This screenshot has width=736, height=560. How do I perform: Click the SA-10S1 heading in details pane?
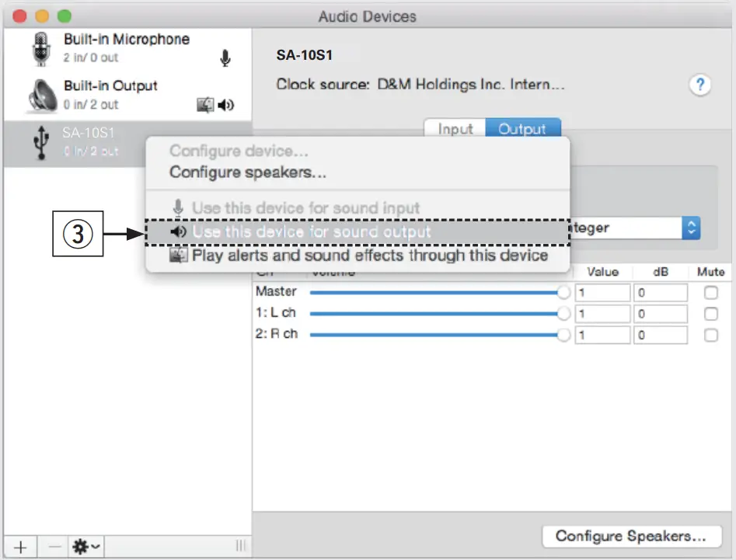304,55
